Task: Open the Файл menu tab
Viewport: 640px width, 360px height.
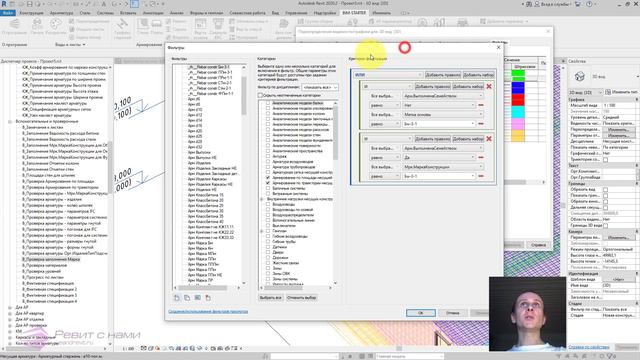Action: (x=8, y=13)
